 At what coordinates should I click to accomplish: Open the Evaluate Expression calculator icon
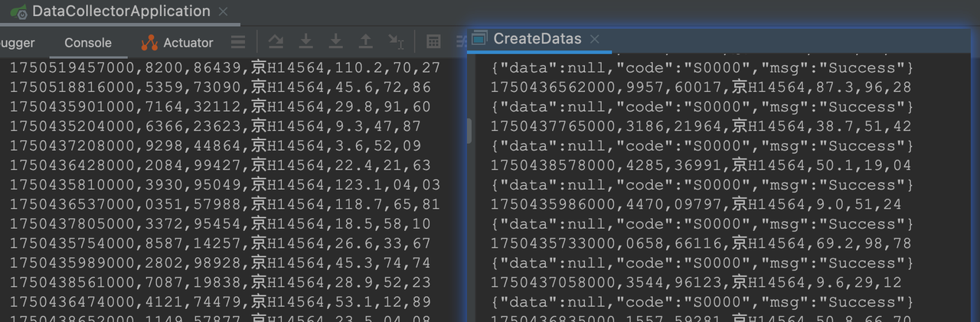pyautogui.click(x=433, y=41)
